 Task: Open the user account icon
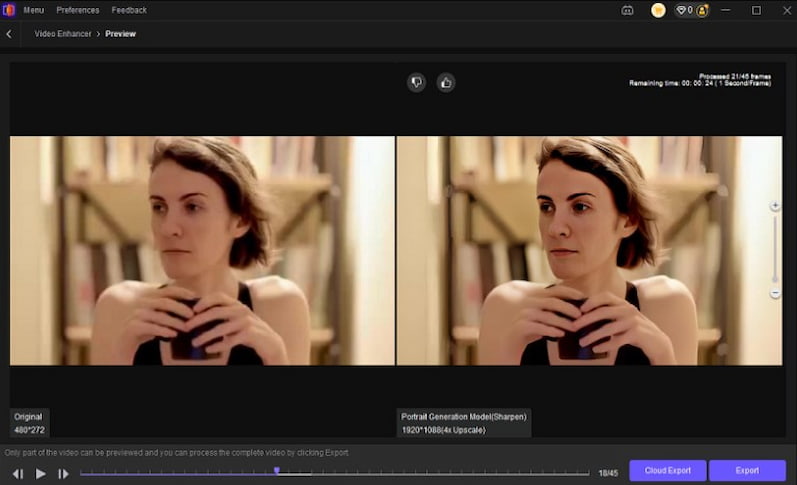click(702, 10)
